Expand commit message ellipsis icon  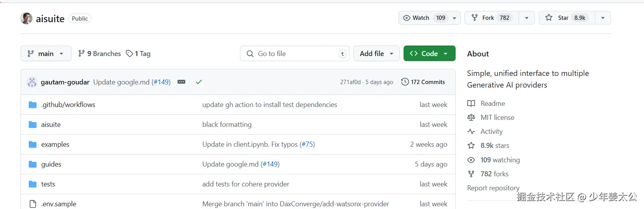(x=181, y=82)
